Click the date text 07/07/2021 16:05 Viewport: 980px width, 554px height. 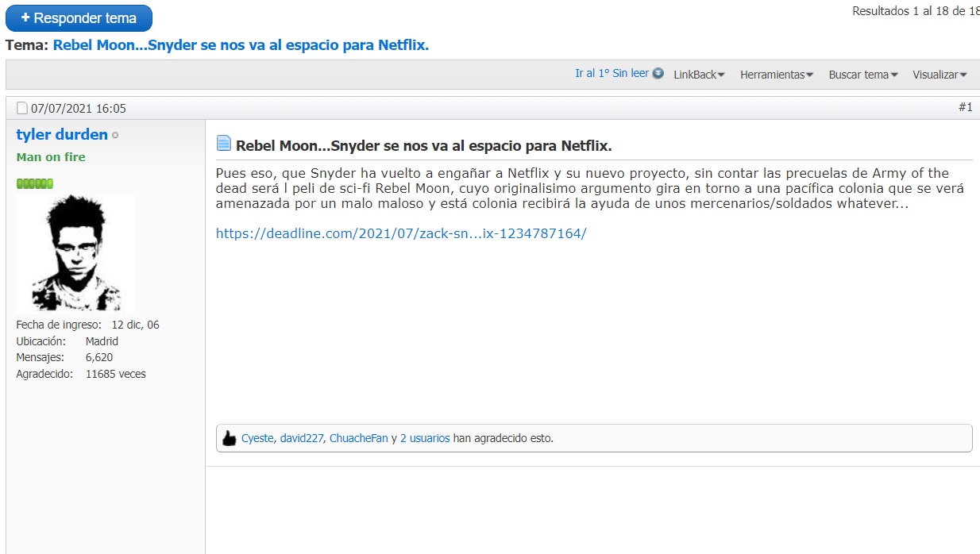pos(79,109)
